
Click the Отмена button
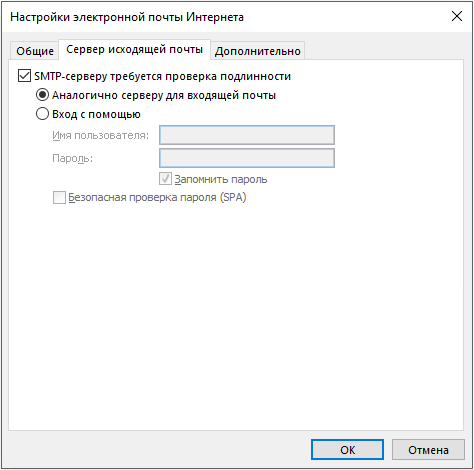click(428, 450)
